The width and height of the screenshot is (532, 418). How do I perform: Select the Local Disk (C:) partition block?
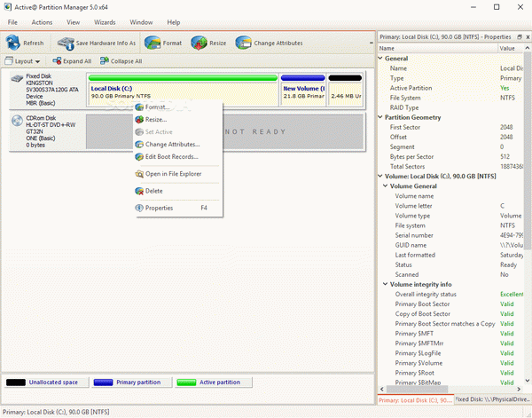pyautogui.click(x=183, y=90)
